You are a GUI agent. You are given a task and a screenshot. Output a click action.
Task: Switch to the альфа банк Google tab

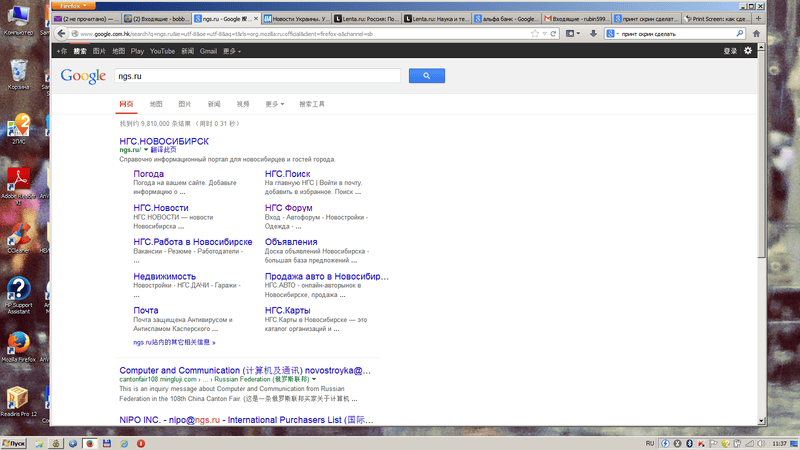[x=506, y=18]
